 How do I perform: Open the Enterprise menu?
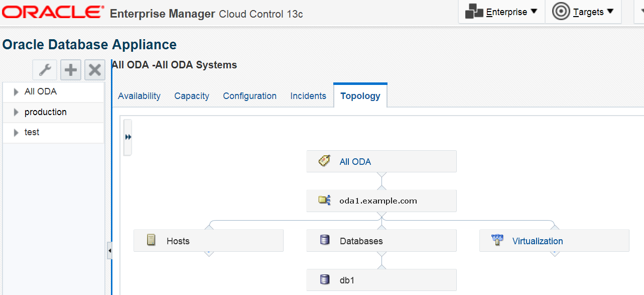(501, 12)
